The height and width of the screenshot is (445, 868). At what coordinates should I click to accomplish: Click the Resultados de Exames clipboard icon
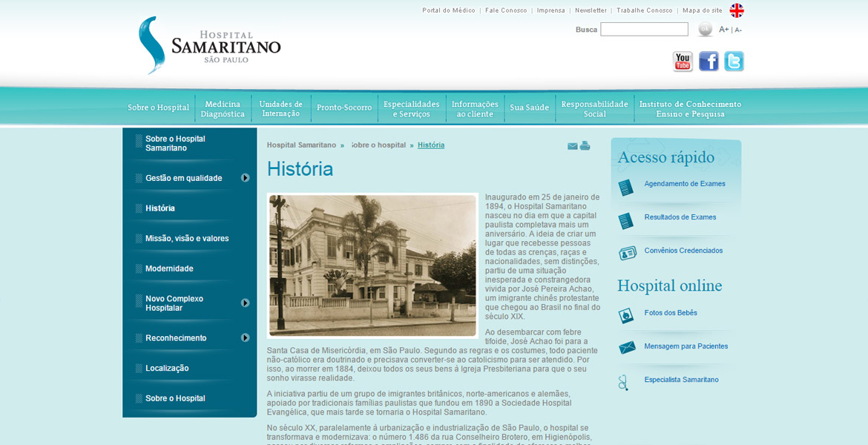[626, 221]
